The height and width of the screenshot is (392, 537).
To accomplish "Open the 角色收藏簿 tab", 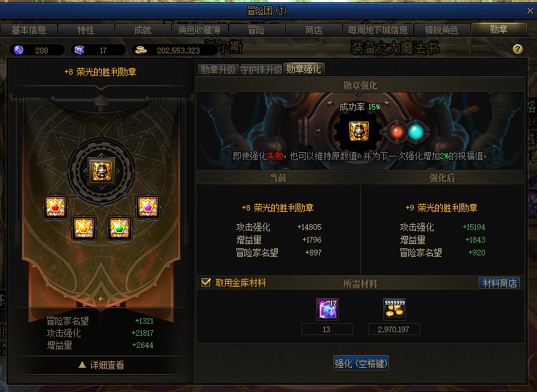I will pyautogui.click(x=199, y=30).
